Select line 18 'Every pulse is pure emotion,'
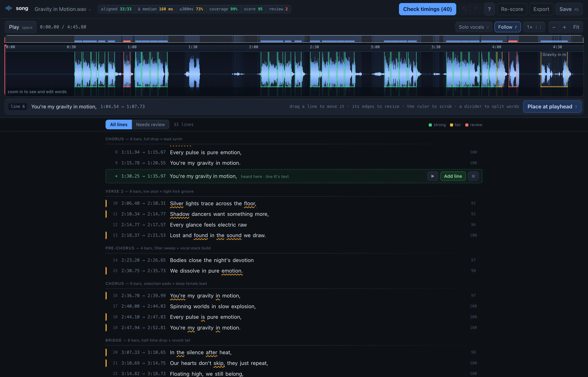The width and height of the screenshot is (588, 377). (294, 317)
